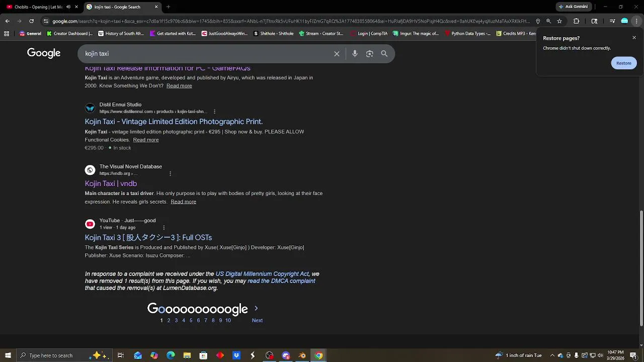Screen dimensions: 644x362
Task: Open Microsoft Edge from the taskbar
Action: (x=171, y=355)
